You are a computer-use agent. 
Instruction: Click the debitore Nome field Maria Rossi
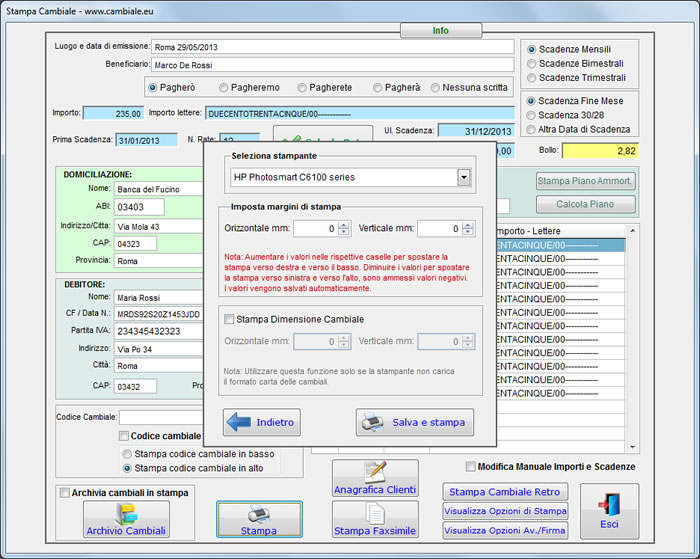[x=159, y=297]
